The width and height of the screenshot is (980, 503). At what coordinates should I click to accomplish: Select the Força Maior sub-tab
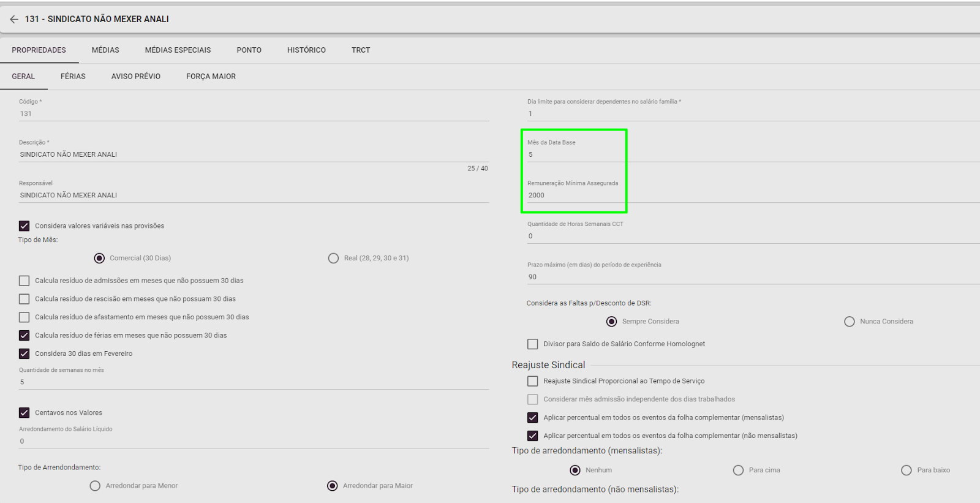coord(211,77)
